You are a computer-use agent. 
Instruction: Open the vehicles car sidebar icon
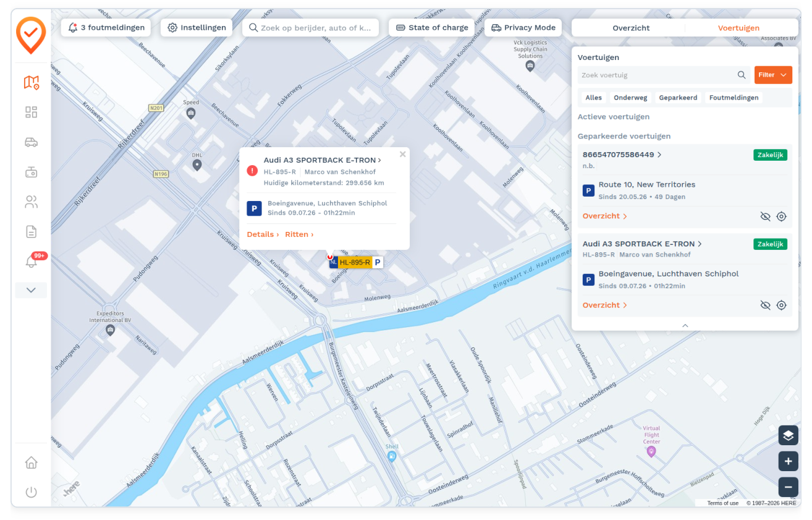tap(31, 142)
